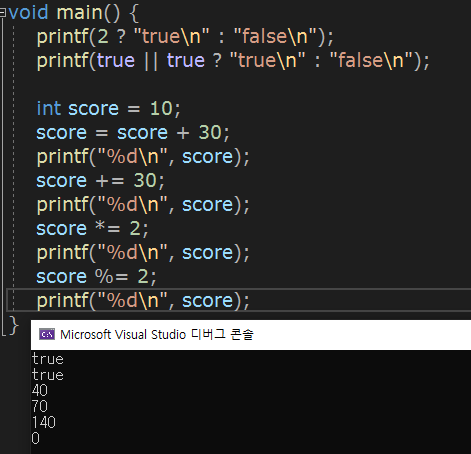Click the printf line after 'score = score + 30;'
The image size is (471, 454).
[143, 156]
